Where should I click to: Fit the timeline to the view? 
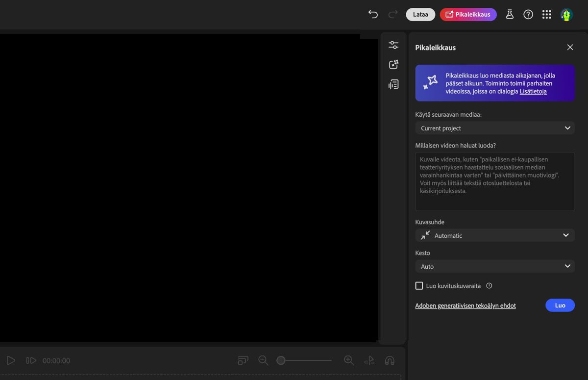pos(243,360)
